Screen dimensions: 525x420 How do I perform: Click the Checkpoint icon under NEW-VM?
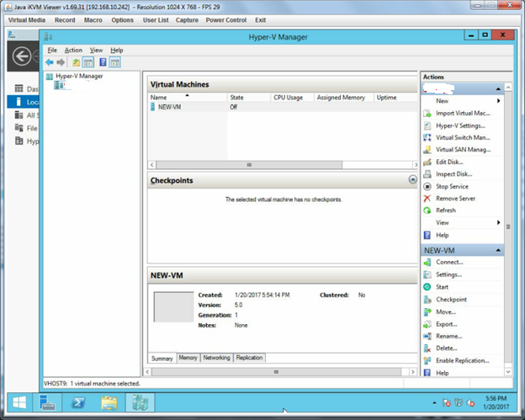click(427, 300)
